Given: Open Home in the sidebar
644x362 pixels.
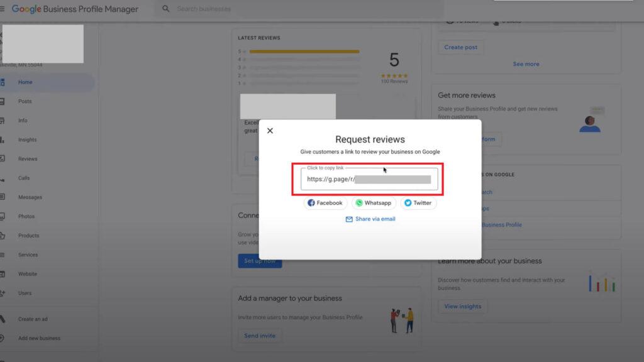Looking at the screenshot, I should click(x=25, y=82).
